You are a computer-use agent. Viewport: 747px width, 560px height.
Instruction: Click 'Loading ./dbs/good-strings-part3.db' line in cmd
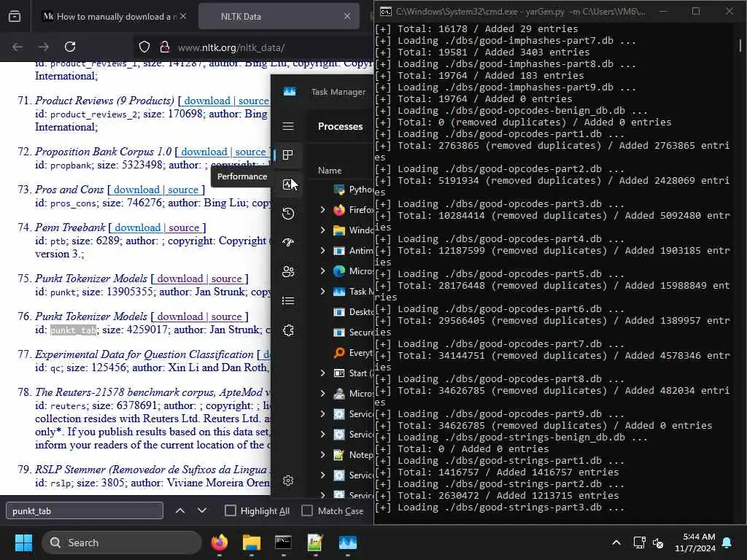(x=499, y=507)
